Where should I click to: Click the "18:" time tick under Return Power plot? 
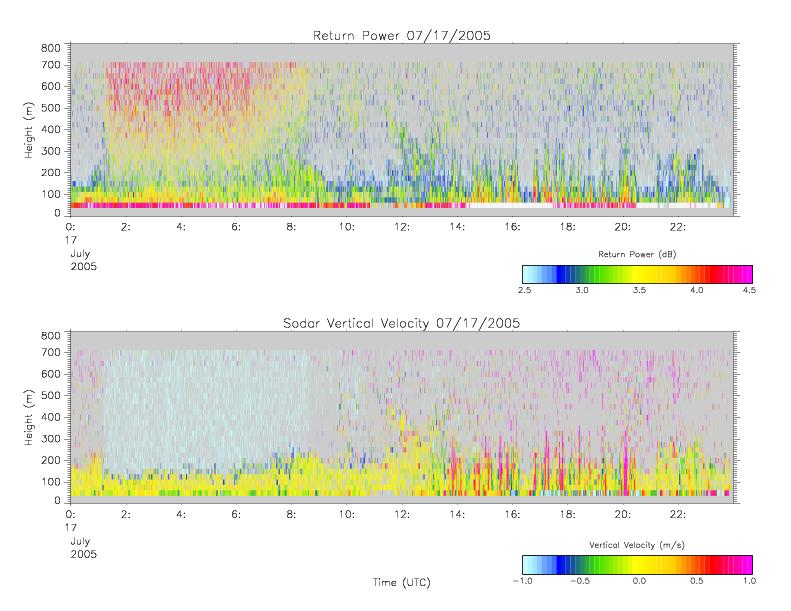coord(568,227)
